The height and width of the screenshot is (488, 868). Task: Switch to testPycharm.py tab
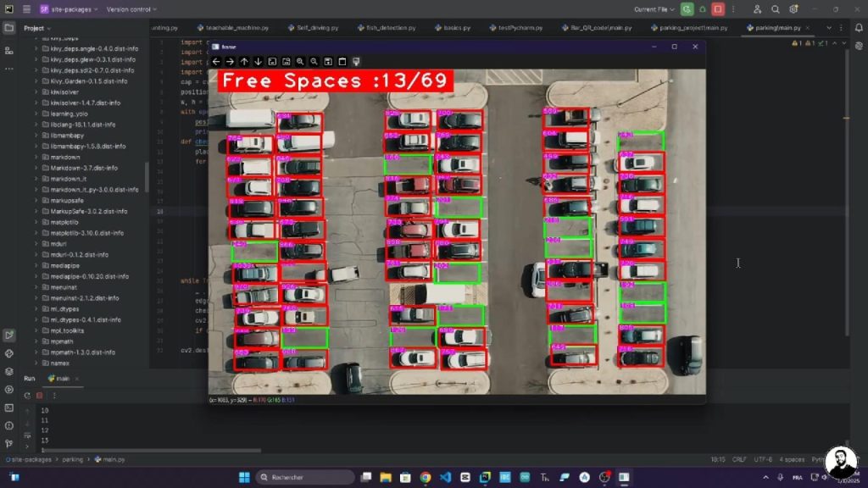pyautogui.click(x=516, y=28)
